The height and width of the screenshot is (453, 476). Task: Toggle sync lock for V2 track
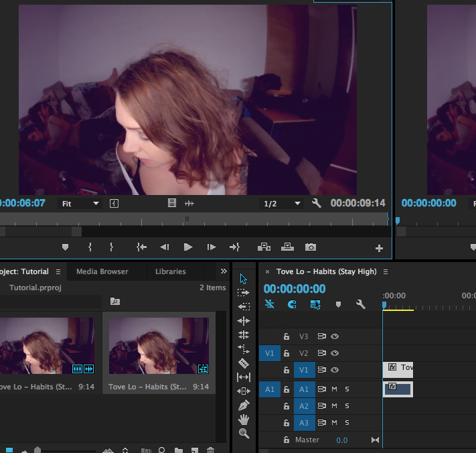[x=321, y=353]
